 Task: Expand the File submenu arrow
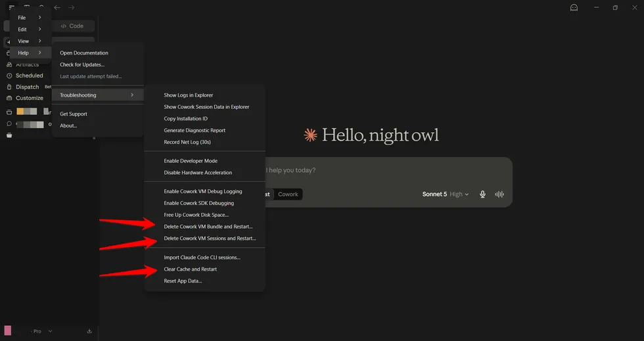click(x=40, y=18)
